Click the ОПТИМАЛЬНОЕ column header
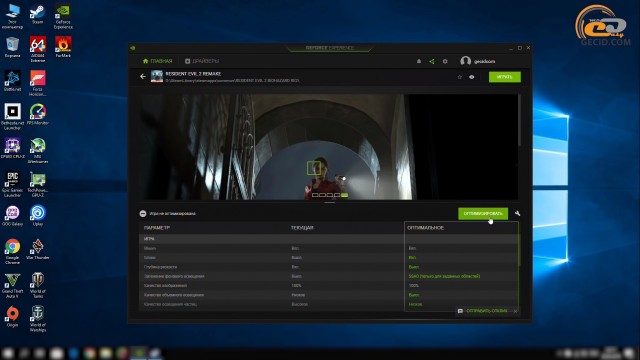 [x=425, y=228]
